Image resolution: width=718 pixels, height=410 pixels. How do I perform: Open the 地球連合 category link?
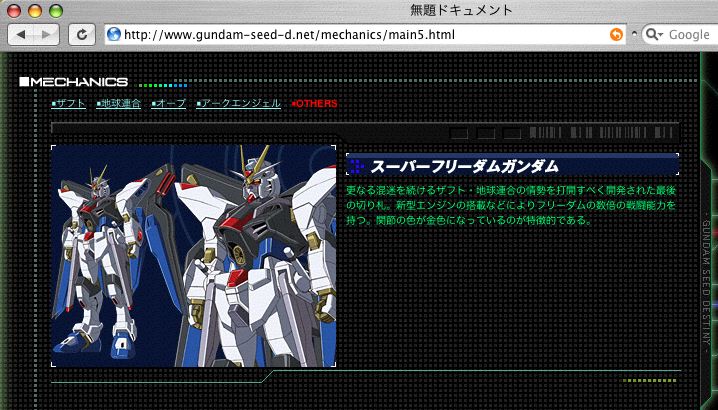pos(119,104)
